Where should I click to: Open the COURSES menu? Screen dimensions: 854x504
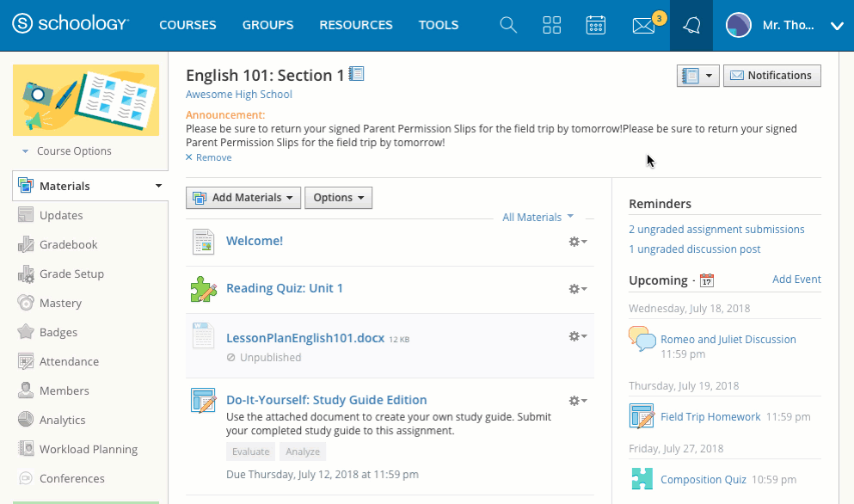pyautogui.click(x=187, y=25)
